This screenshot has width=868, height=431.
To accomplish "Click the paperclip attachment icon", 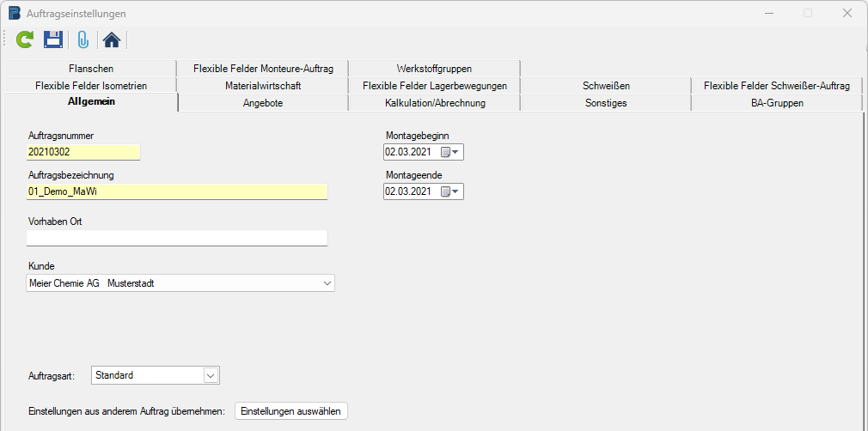I will click(83, 39).
